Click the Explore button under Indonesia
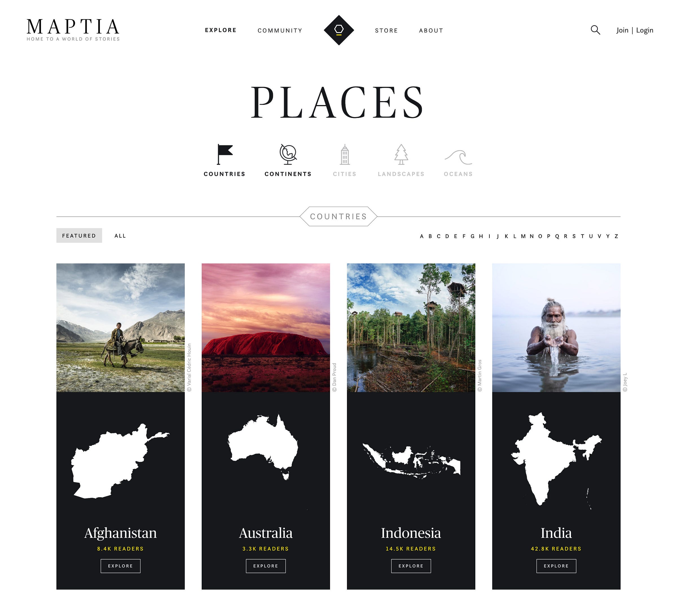This screenshot has width=677, height=616. 411,566
